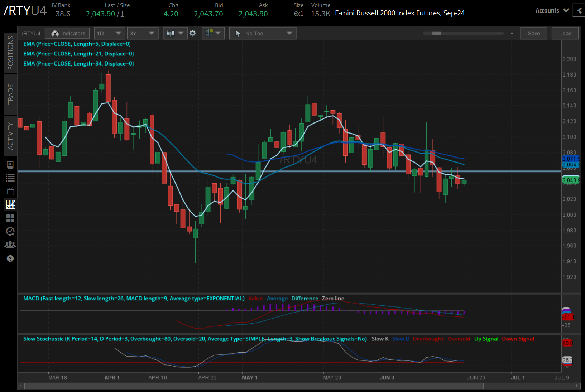The image size is (585, 392).
Task: Expand the 1D interval dropdown
Action: coord(109,33)
